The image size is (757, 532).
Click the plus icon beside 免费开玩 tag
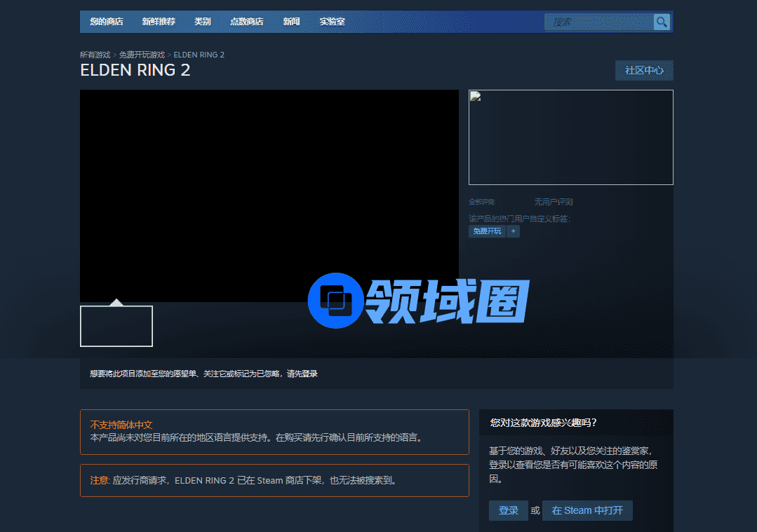[513, 231]
